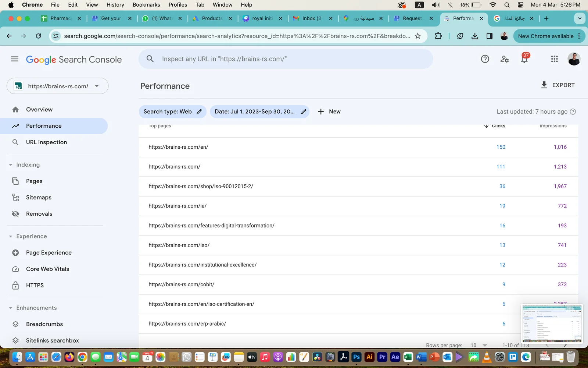
Task: Collapse the Experience section
Action: 11,236
